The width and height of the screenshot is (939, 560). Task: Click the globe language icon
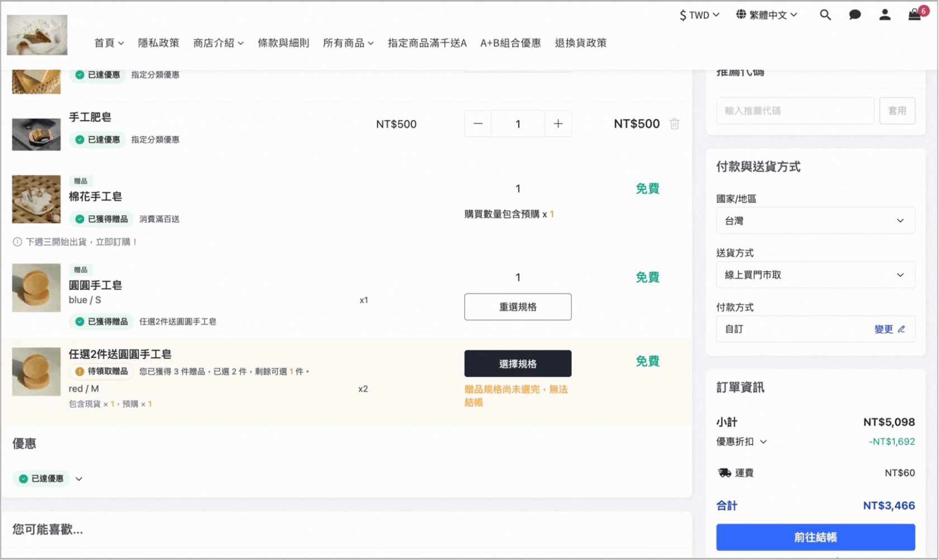pos(741,15)
